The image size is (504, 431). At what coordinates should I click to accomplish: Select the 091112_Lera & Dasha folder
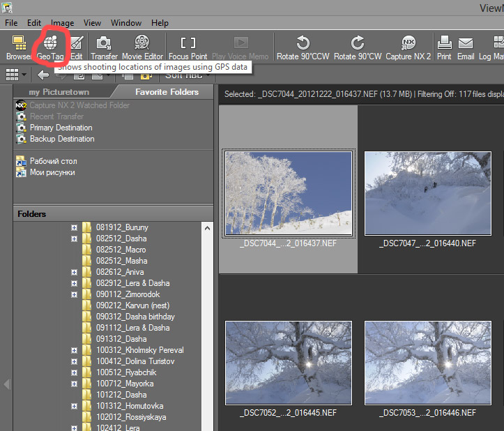point(132,328)
